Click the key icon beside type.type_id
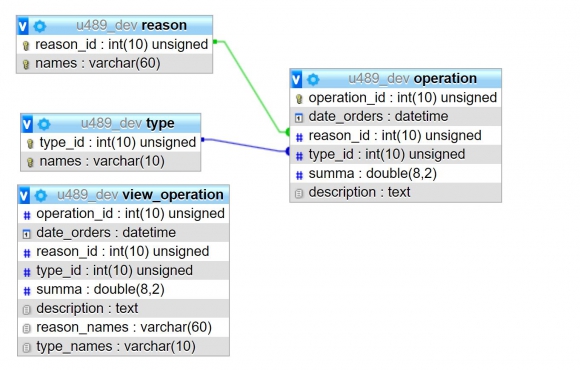This screenshot has height=370, width=580. 30,144
